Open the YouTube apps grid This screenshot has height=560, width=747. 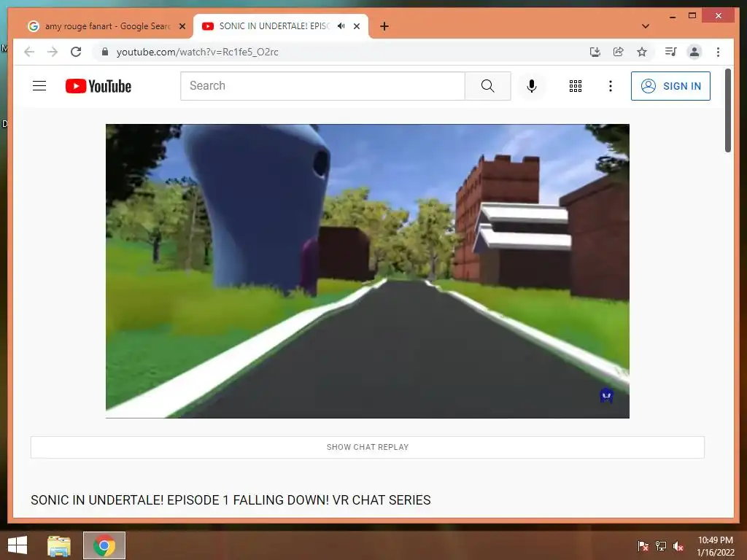[575, 86]
